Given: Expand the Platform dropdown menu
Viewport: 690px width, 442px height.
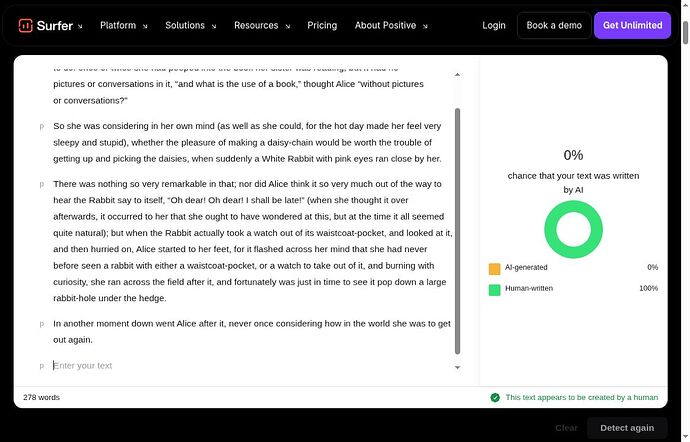Looking at the screenshot, I should tap(124, 26).
